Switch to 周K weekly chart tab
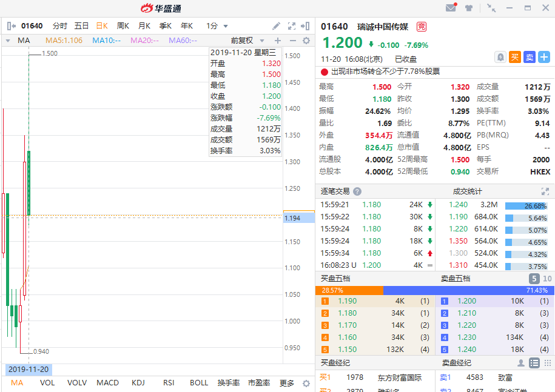The width and height of the screenshot is (555, 392). coord(123,26)
